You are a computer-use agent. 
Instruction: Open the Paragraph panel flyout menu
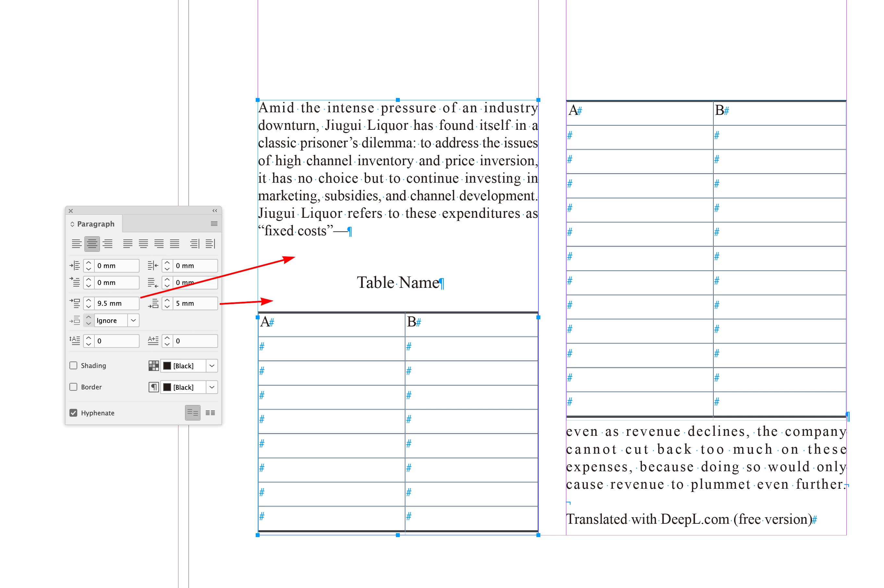(x=214, y=224)
